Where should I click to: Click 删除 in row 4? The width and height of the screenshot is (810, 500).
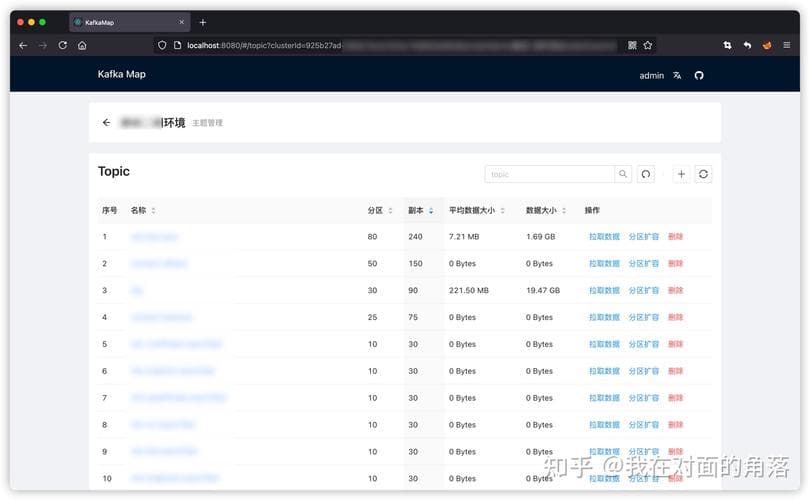[675, 317]
